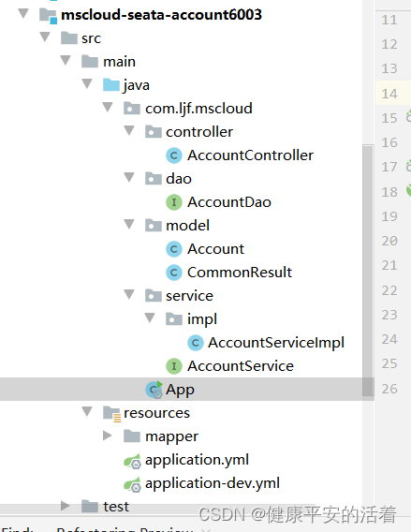Collapse the service impl package
411x532 pixels.
click(150, 318)
